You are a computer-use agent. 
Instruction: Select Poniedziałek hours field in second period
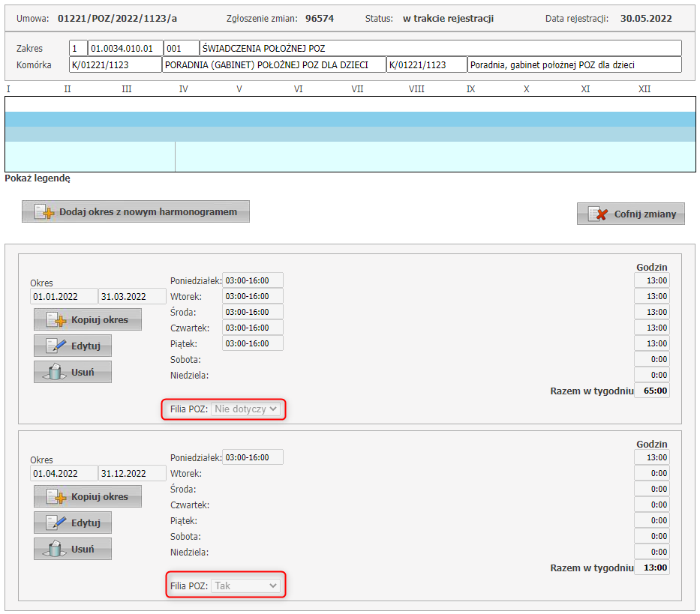tap(253, 457)
